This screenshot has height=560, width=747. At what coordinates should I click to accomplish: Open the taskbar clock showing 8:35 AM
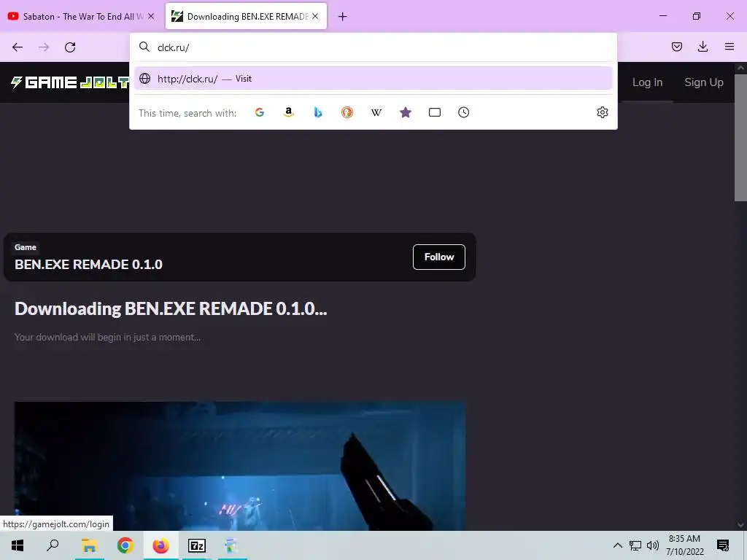tap(684, 545)
